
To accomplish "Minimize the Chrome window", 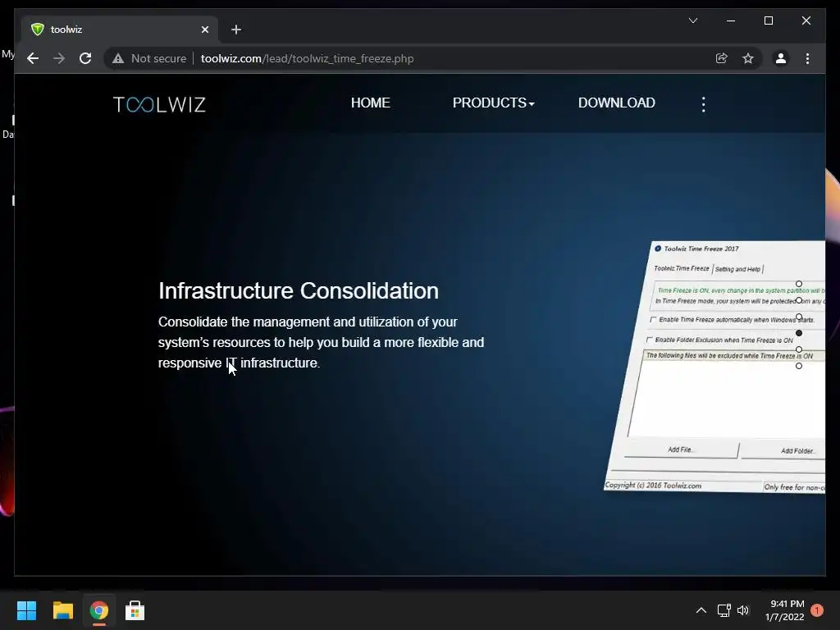I will click(x=731, y=21).
